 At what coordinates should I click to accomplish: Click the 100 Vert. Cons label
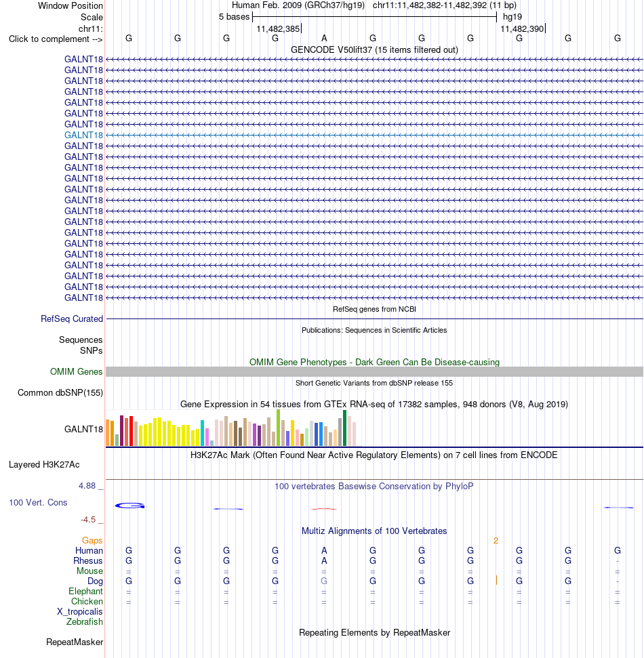point(38,502)
